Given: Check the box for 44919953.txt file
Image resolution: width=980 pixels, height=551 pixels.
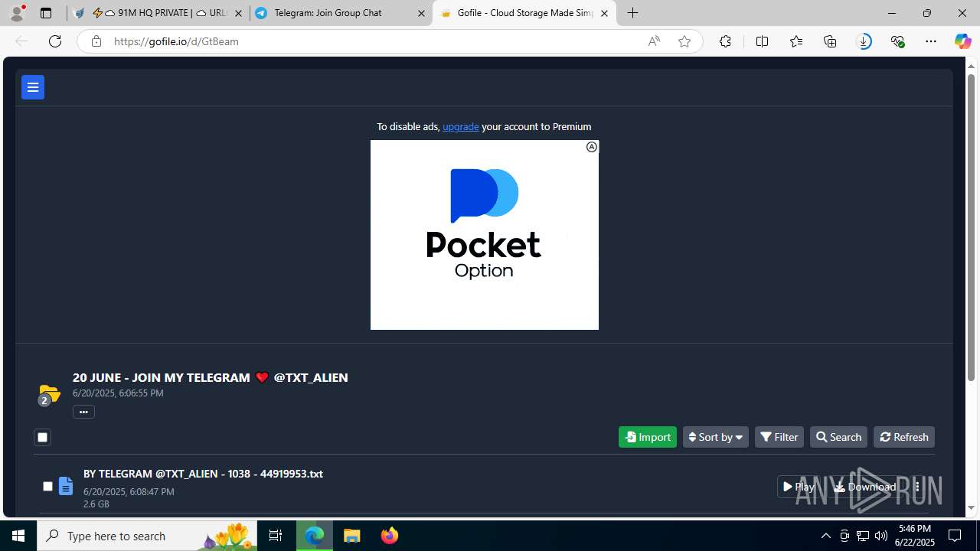Looking at the screenshot, I should pyautogui.click(x=47, y=486).
